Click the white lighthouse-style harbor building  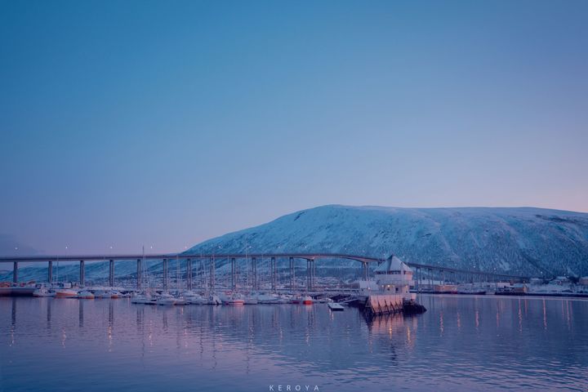[x=393, y=275]
